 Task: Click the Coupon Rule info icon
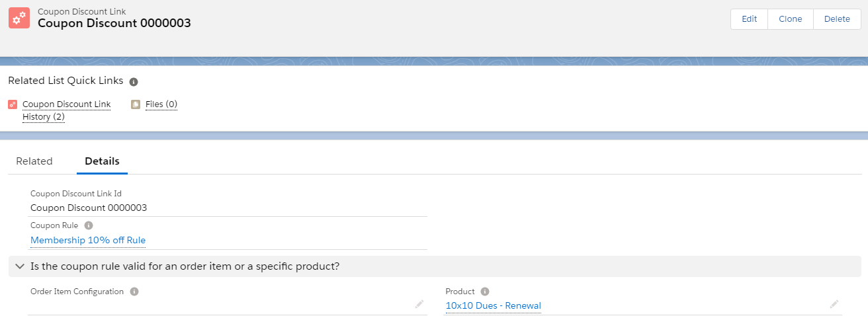tap(89, 225)
